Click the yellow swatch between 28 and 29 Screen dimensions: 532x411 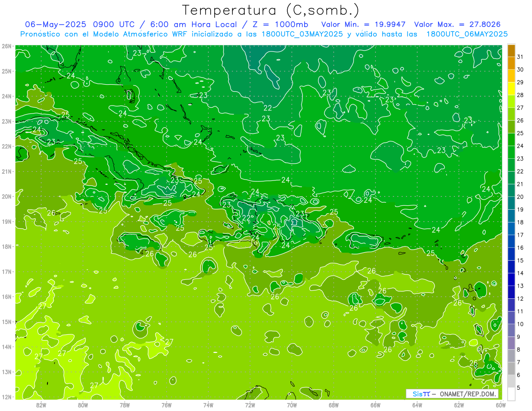(512, 89)
